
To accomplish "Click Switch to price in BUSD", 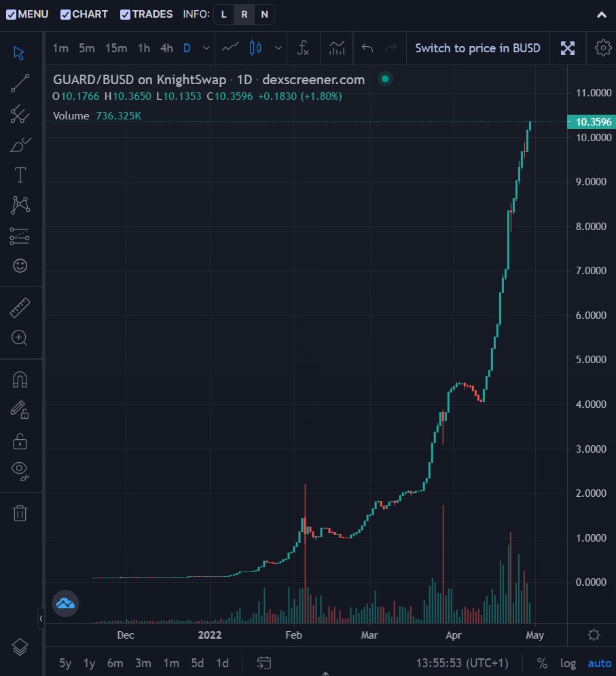I will click(477, 48).
